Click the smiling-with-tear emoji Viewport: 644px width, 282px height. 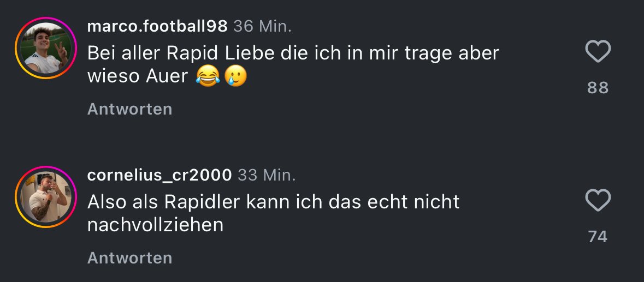(235, 76)
